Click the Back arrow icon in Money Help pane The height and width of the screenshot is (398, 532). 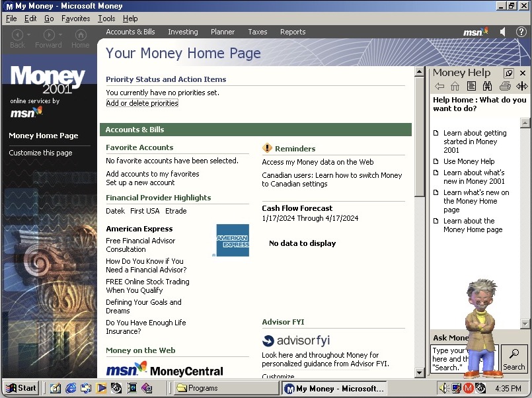440,85
